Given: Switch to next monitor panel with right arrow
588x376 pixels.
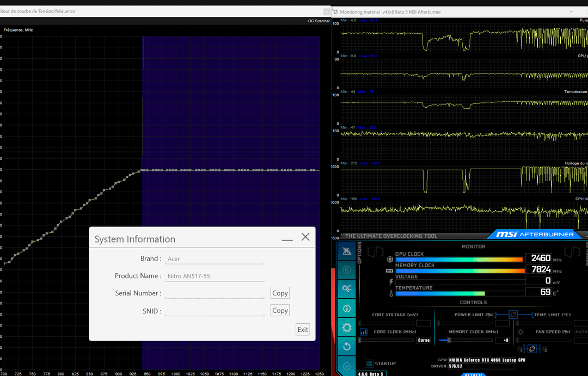Looking at the screenshot, I should click(x=572, y=251).
